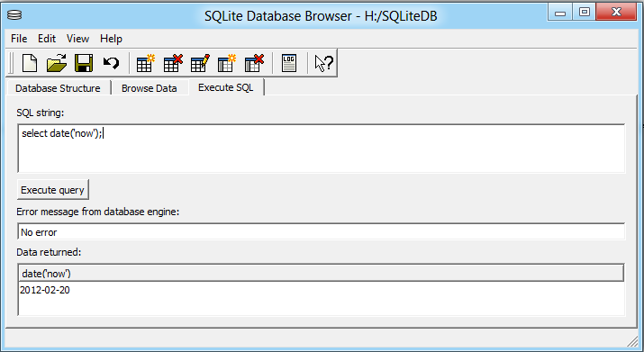This screenshot has width=644, height=352.
Task: Open the File menu
Action: [x=19, y=39]
